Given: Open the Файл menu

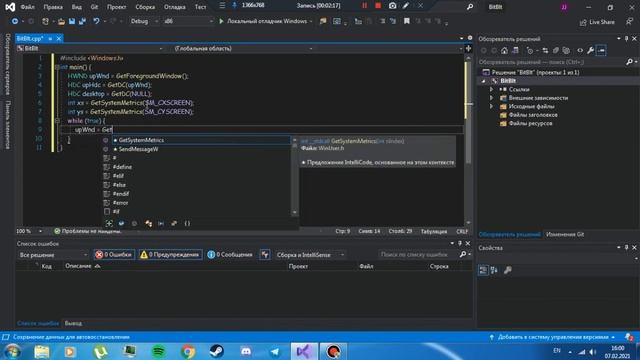Looking at the screenshot, I should (x=27, y=7).
